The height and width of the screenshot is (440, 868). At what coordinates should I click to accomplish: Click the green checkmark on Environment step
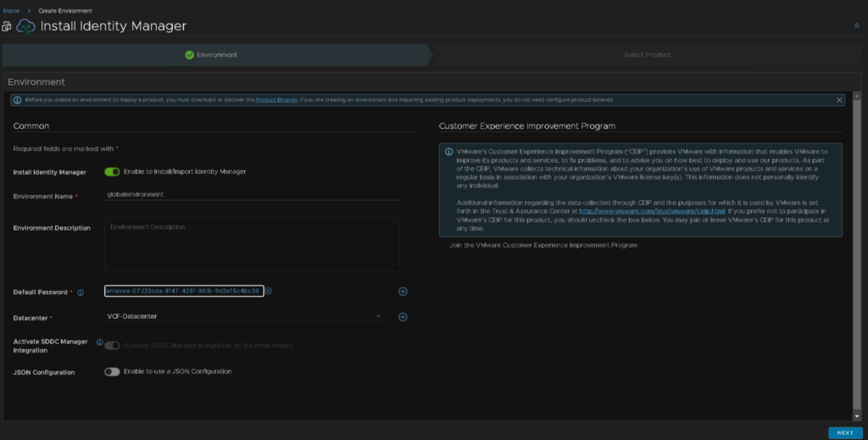pos(189,55)
